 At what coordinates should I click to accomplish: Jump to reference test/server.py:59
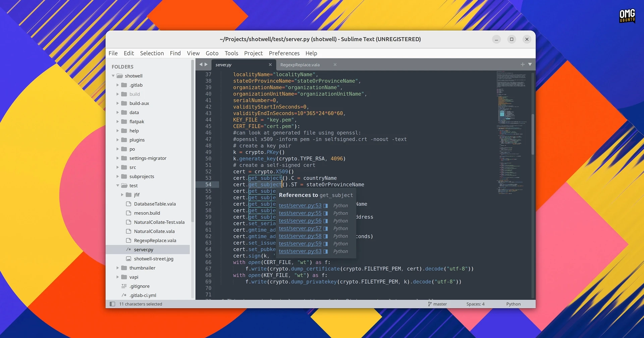coord(300,244)
